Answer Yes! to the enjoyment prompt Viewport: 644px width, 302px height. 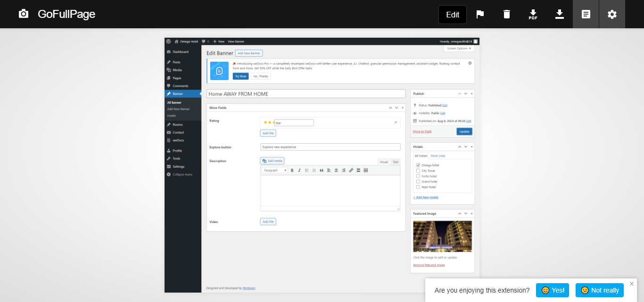[552, 290]
